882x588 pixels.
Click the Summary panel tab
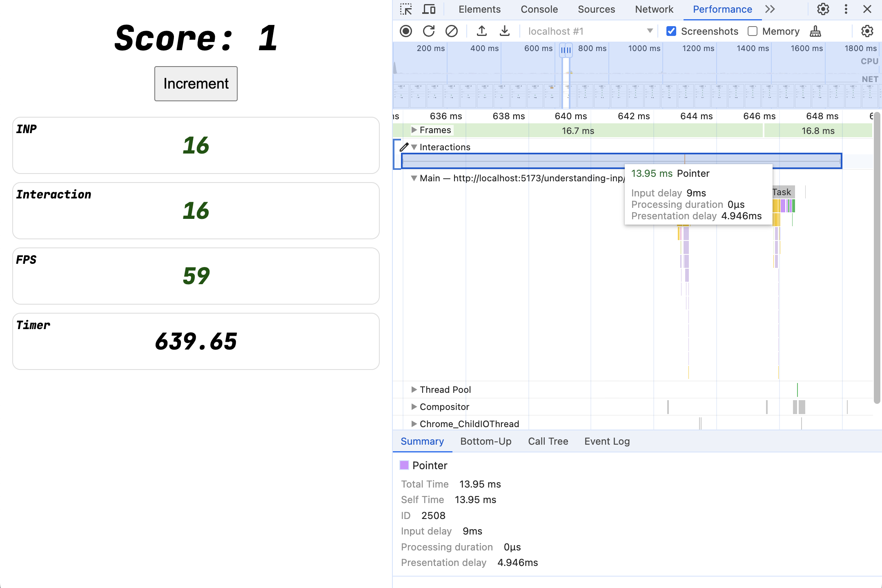(x=423, y=441)
